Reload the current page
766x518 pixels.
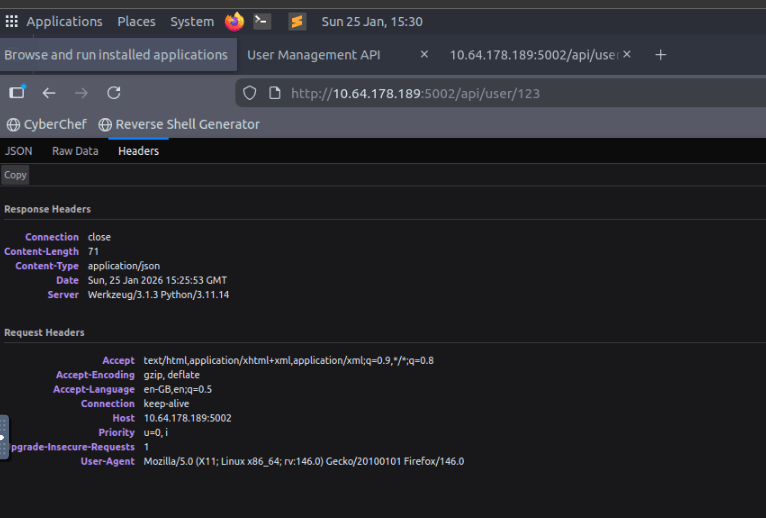click(x=114, y=93)
